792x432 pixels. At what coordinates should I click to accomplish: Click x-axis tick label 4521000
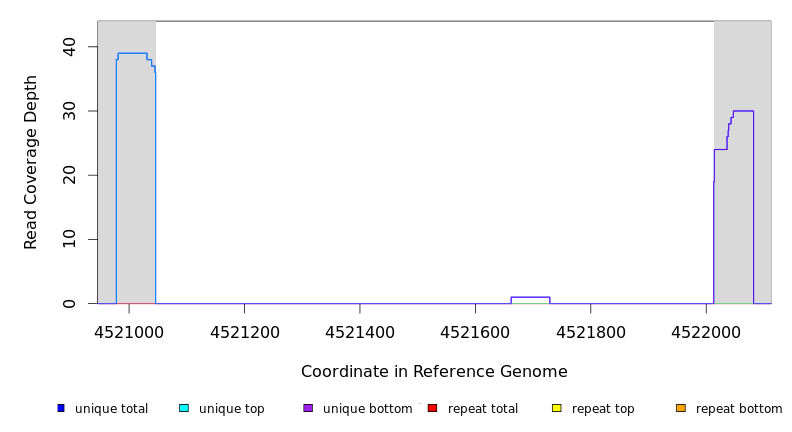pos(129,329)
